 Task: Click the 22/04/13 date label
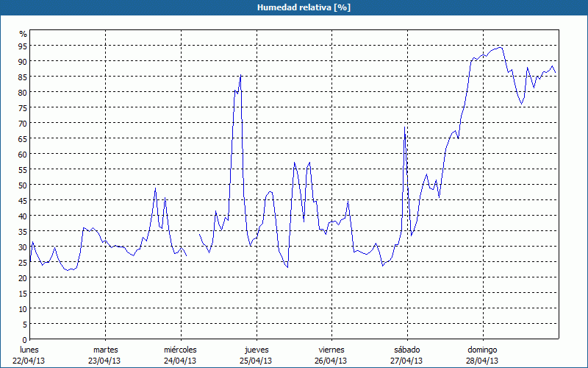(x=29, y=361)
